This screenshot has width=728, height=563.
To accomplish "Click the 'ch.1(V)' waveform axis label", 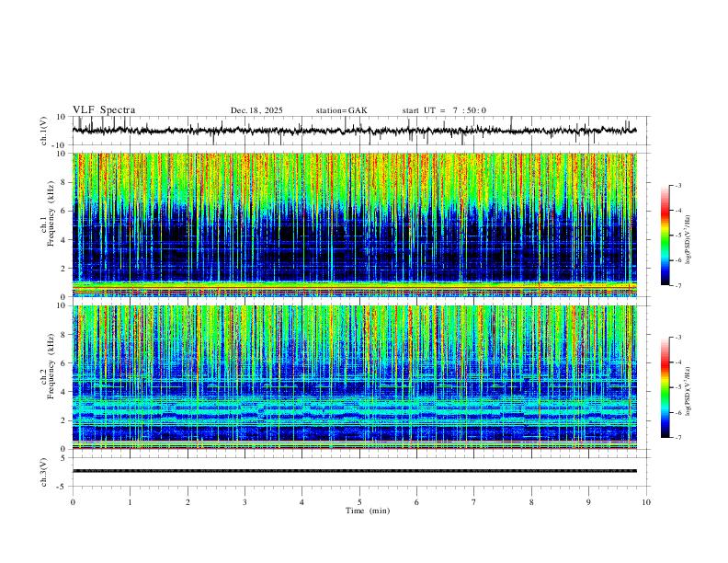I will [44, 131].
